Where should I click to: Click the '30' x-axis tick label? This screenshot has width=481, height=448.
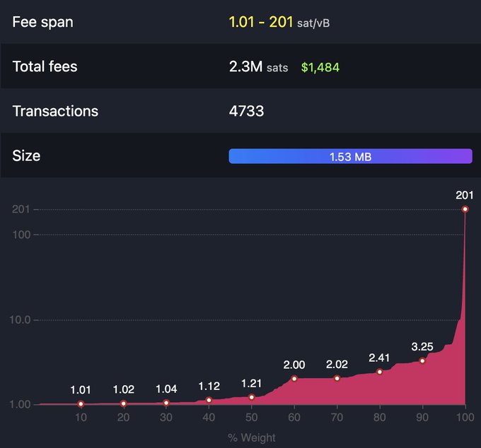click(166, 418)
